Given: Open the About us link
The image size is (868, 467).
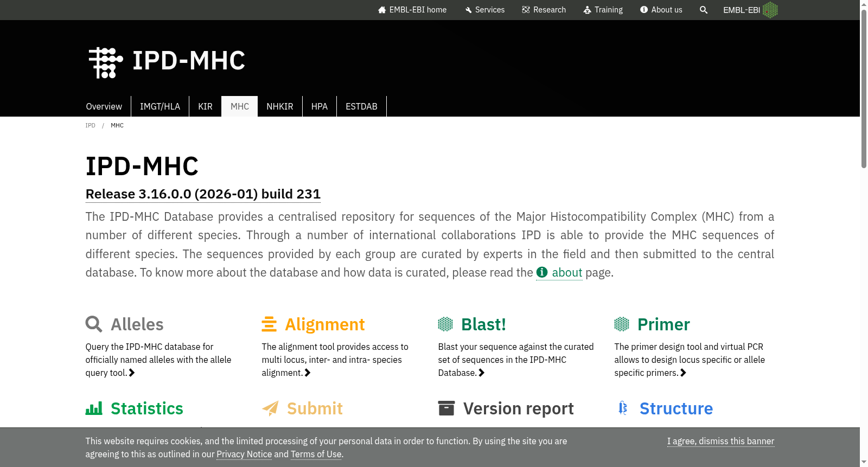Looking at the screenshot, I should 661,10.
